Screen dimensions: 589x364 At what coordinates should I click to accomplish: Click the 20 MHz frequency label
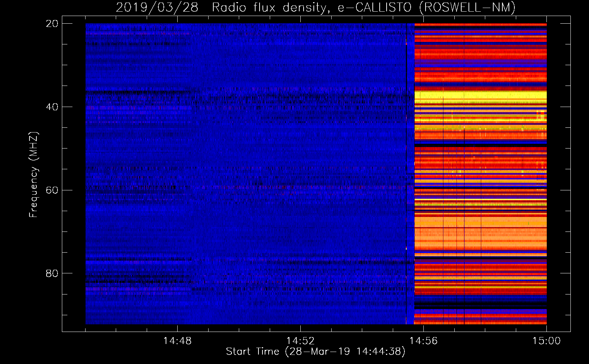[52, 24]
